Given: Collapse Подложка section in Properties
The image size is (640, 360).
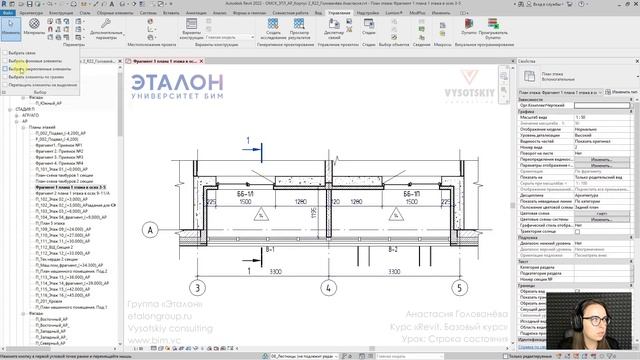Looking at the screenshot, I should pyautogui.click(x=631, y=238).
